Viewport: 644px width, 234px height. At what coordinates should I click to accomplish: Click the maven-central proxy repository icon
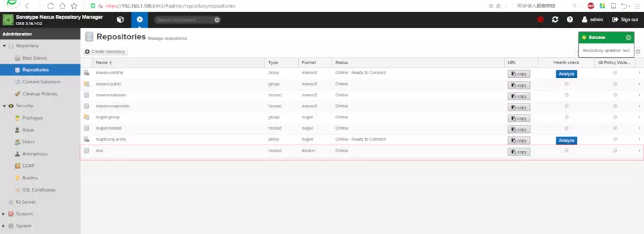click(x=87, y=73)
